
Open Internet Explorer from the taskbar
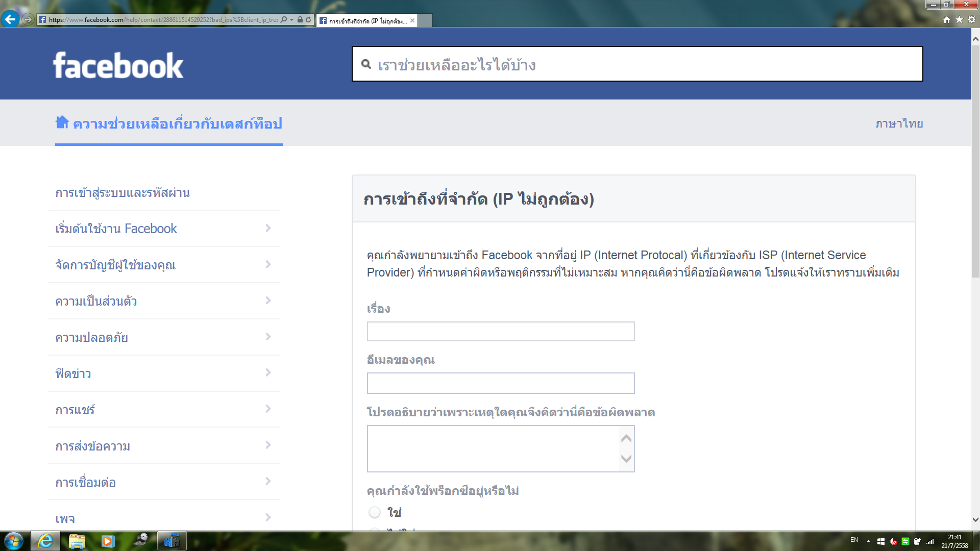[x=45, y=541]
